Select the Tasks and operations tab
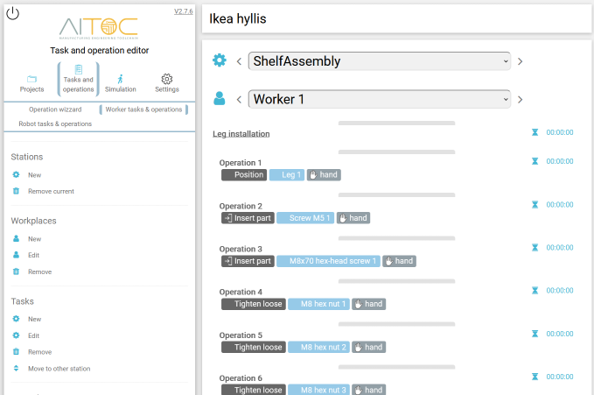Screen dimensions: 594x395 click(78, 80)
